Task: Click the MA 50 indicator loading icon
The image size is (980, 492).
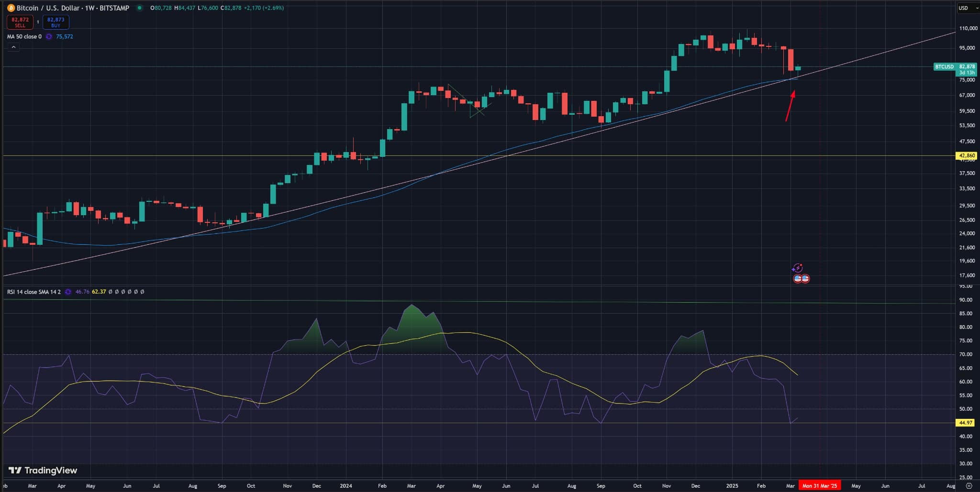Action: (x=49, y=37)
